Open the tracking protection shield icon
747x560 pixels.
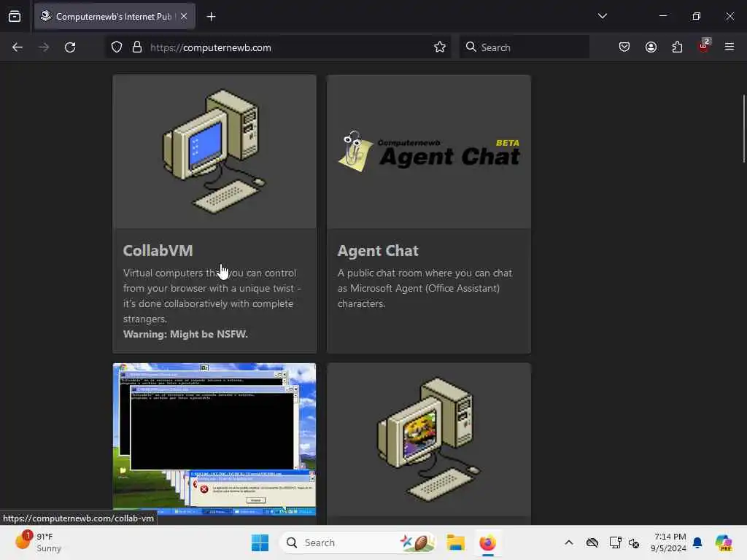(117, 47)
